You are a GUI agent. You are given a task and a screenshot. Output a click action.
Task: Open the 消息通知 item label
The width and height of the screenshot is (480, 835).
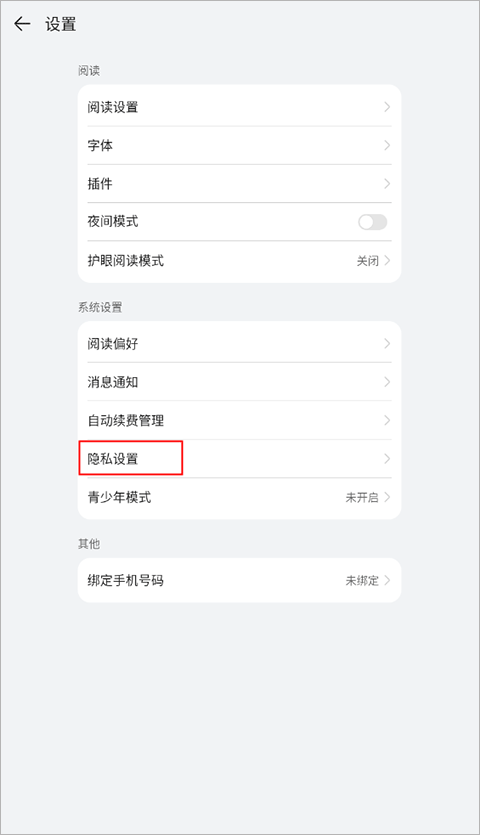click(x=113, y=382)
